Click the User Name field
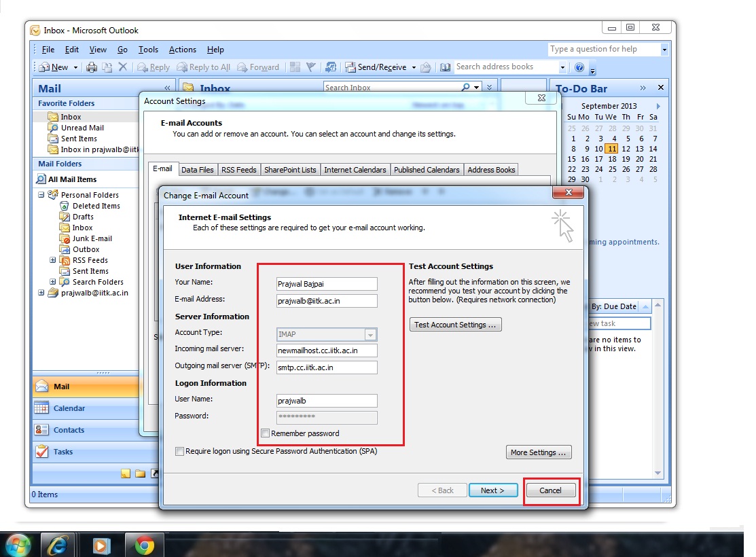This screenshot has height=557, width=756. (327, 401)
